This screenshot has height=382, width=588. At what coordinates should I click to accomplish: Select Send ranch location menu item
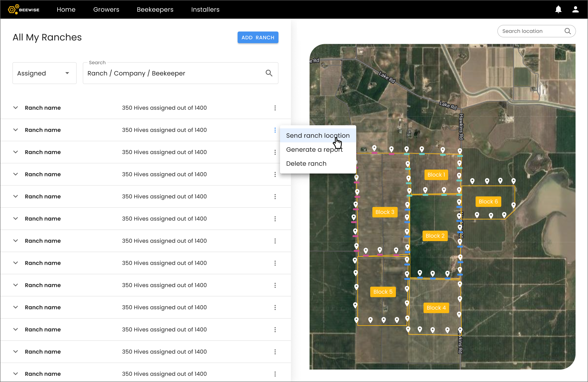coord(318,136)
